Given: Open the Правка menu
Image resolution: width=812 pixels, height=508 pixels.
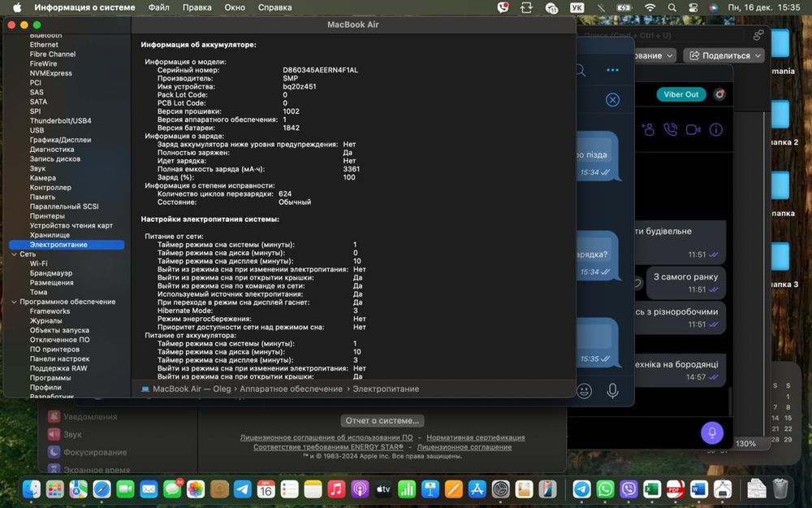Looking at the screenshot, I should click(x=197, y=8).
